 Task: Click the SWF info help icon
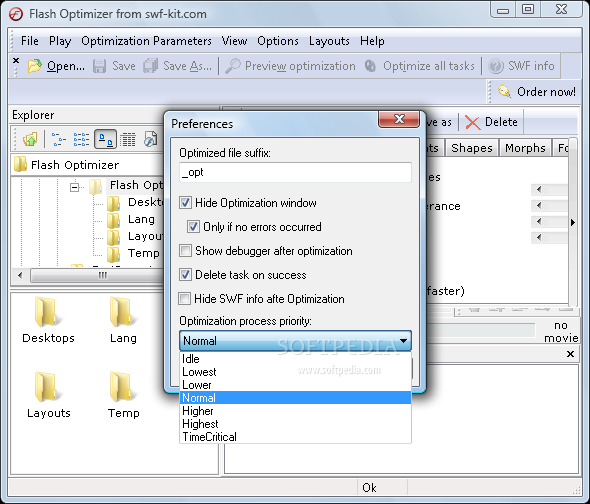point(496,66)
